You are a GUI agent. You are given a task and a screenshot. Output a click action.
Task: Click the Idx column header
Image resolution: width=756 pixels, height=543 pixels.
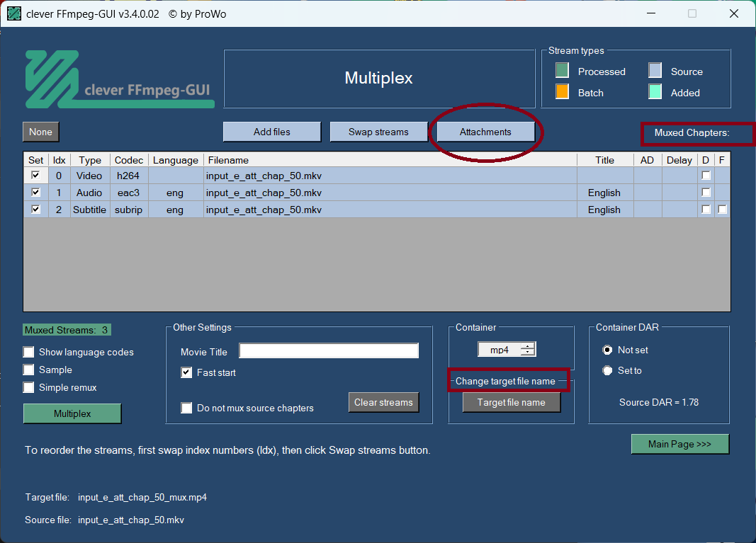tap(60, 160)
